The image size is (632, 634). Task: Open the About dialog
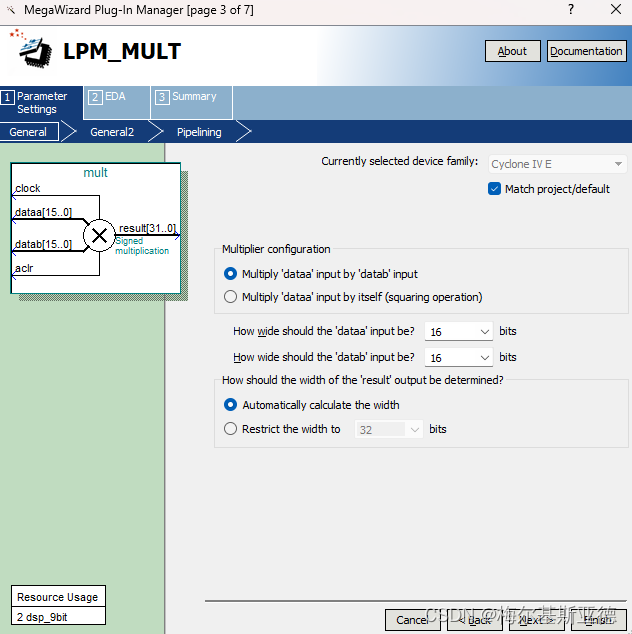click(x=512, y=51)
